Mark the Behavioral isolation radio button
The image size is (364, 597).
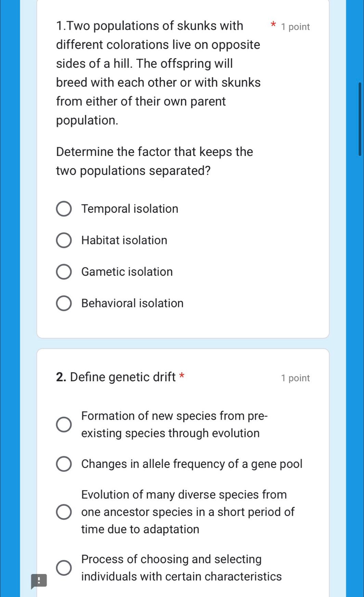[64, 304]
